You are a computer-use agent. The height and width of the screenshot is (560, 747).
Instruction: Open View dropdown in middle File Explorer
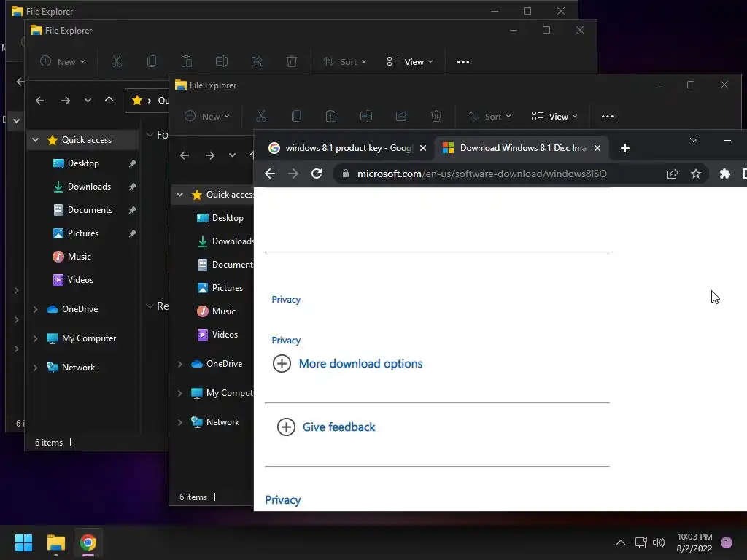tap(410, 61)
